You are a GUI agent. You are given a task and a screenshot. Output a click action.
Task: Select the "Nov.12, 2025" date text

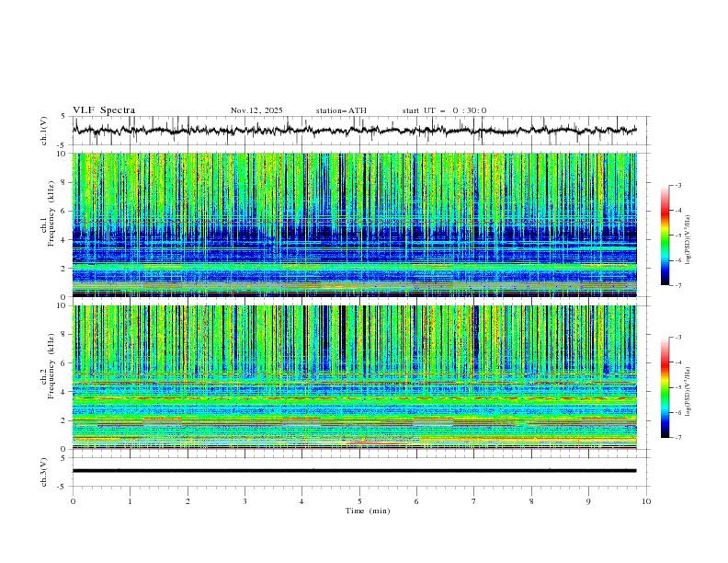(256, 110)
